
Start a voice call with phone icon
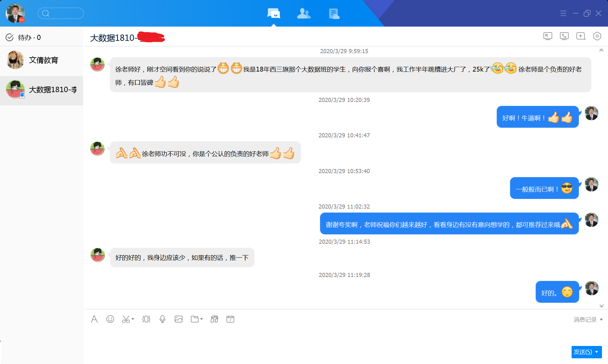[564, 36]
